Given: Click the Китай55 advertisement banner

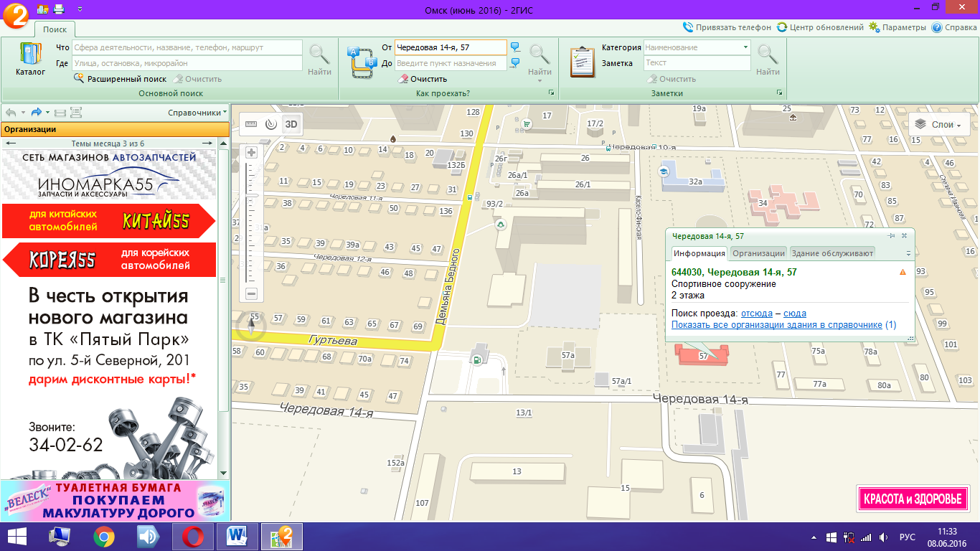Looking at the screenshot, I should click(109, 220).
